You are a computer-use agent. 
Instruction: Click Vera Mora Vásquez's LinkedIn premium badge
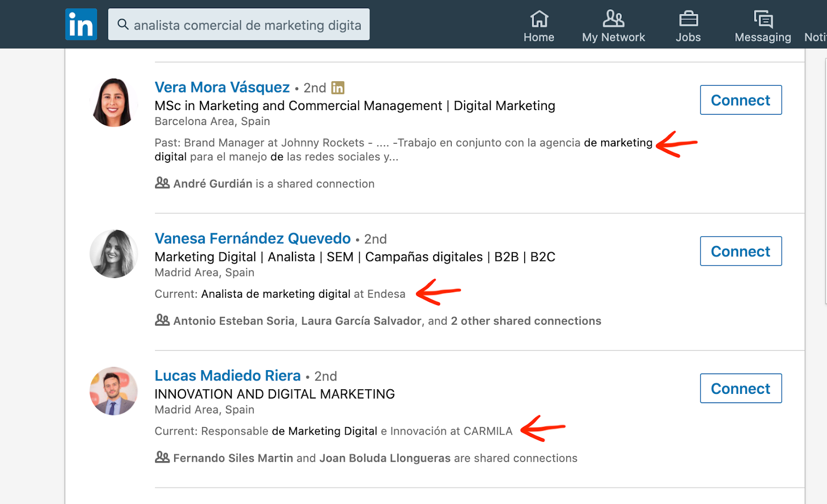338,88
